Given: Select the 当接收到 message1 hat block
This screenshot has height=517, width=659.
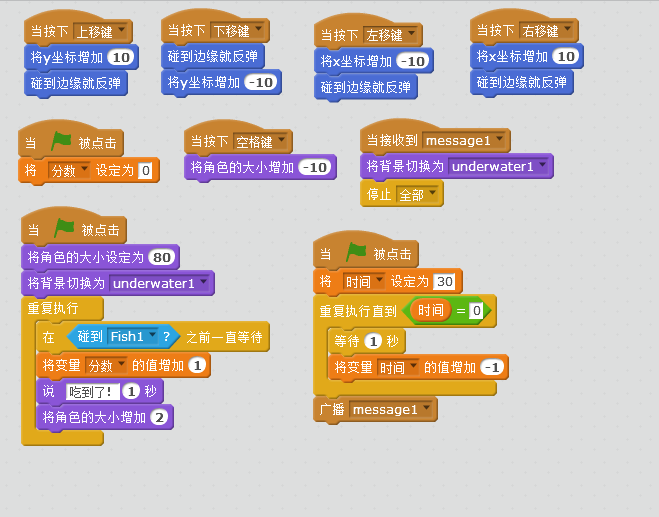Looking at the screenshot, I should pos(435,136).
